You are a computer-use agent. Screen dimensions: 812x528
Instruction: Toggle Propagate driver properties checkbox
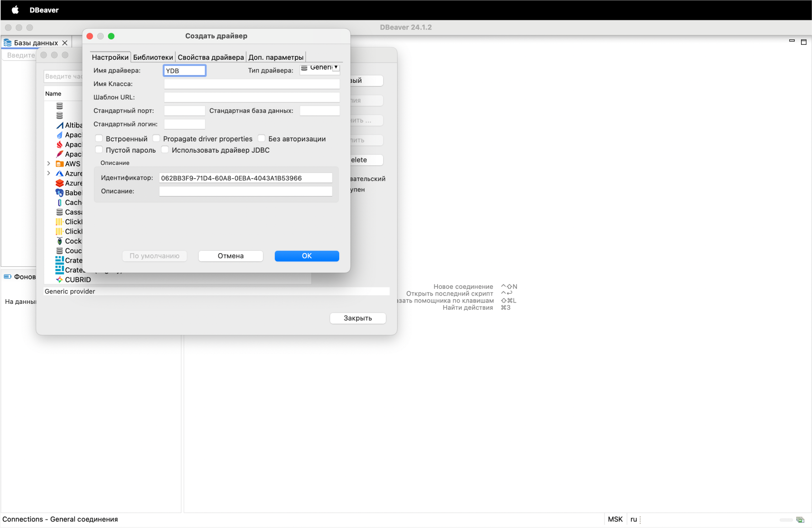157,139
